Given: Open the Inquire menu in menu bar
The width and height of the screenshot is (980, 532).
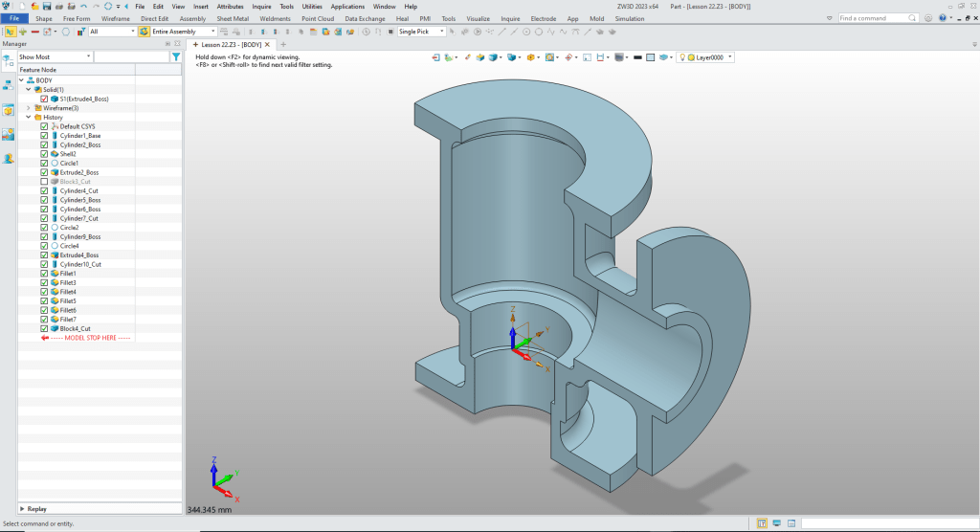Looking at the screenshot, I should pyautogui.click(x=261, y=6).
